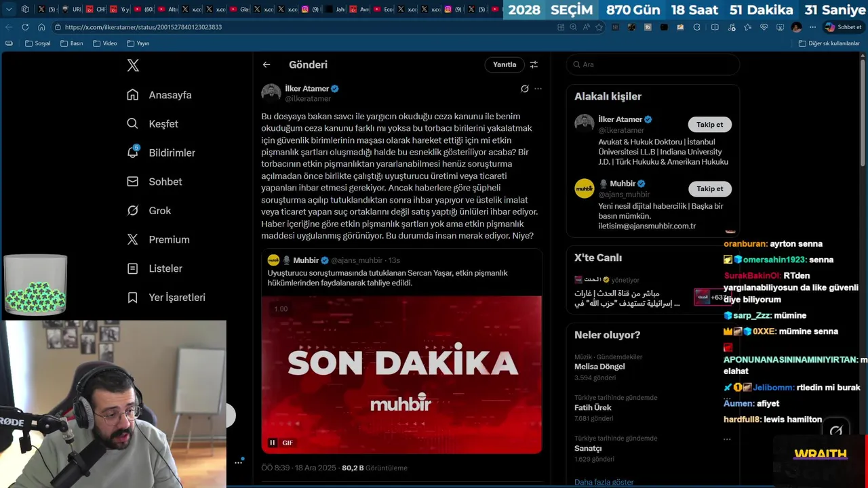Open Premium from the sidebar
Viewport: 868px width, 488px height.
[x=158, y=239]
